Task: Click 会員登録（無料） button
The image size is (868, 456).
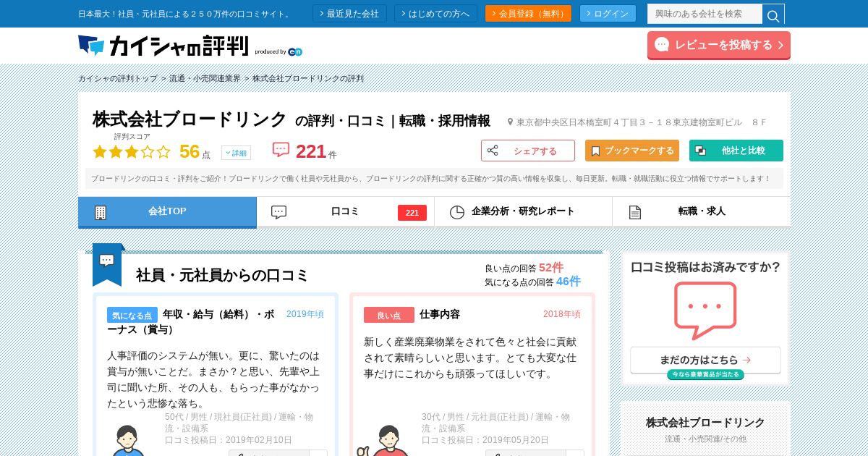Action: [528, 14]
